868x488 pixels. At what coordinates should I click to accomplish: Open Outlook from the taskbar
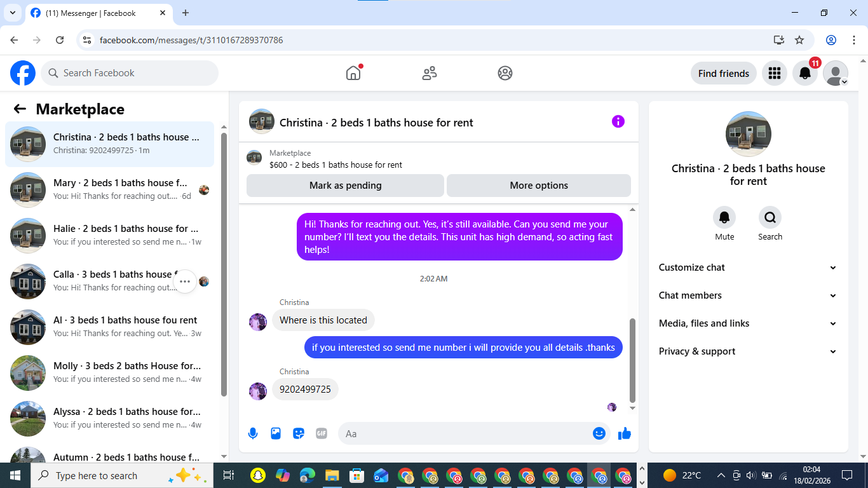381,475
